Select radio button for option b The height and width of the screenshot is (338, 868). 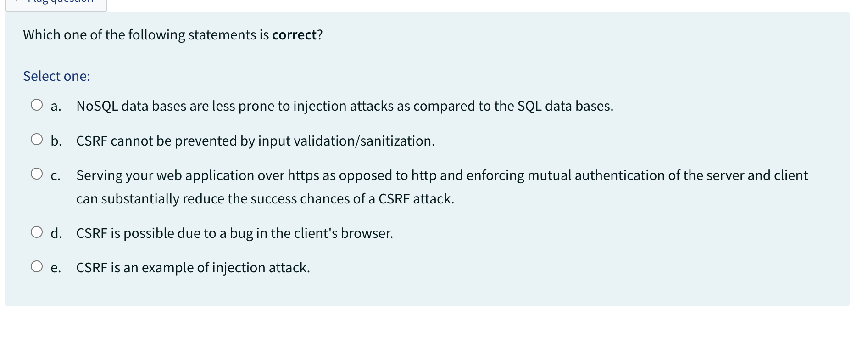pyautogui.click(x=37, y=139)
